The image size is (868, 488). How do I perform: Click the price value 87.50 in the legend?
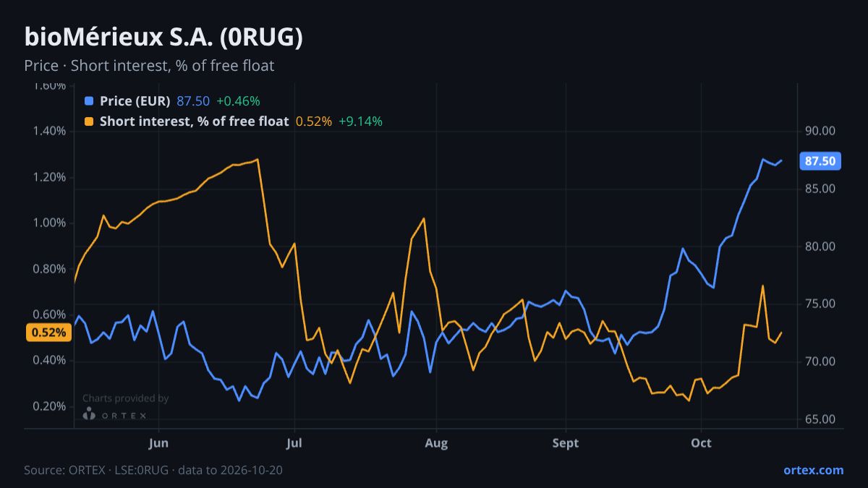(193, 101)
